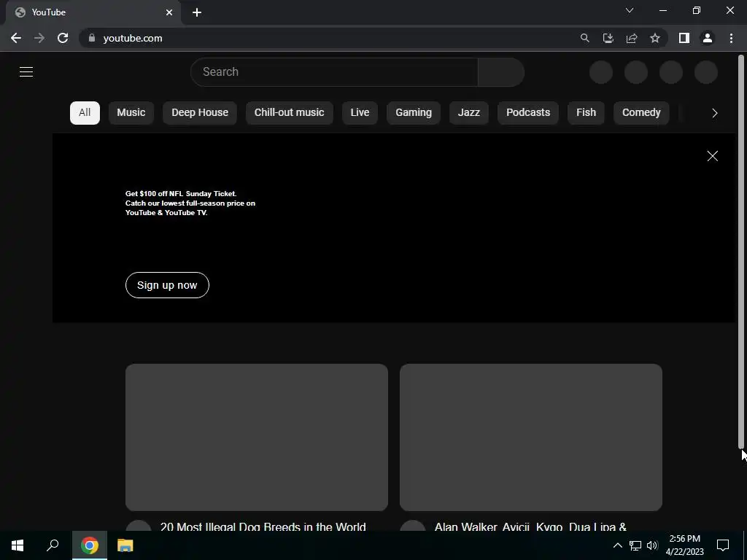Viewport: 747px width, 560px height.
Task: Open the YouTube hamburger guide menu
Action: pyautogui.click(x=26, y=72)
